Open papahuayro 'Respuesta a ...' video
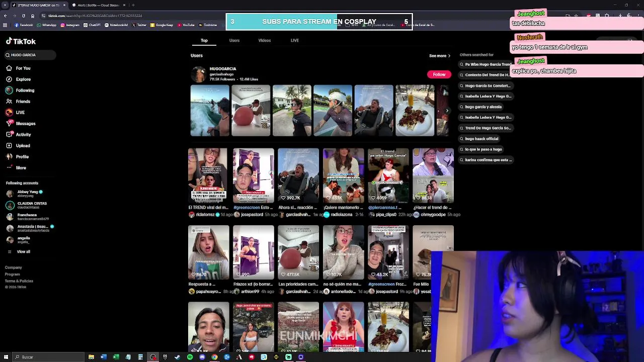Screen dimensions: 644x362 coord(208,252)
